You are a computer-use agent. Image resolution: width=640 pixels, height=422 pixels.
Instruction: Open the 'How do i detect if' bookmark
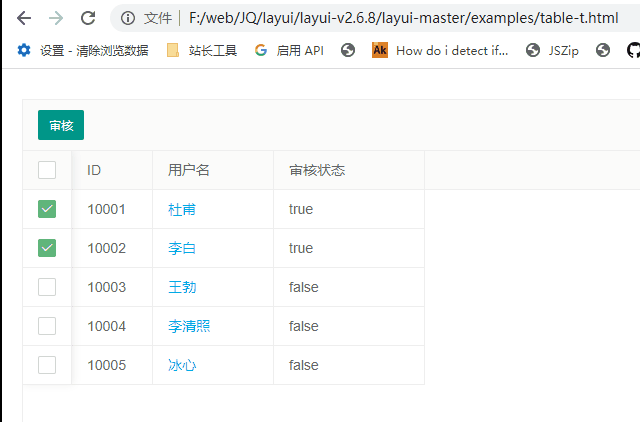coord(440,50)
